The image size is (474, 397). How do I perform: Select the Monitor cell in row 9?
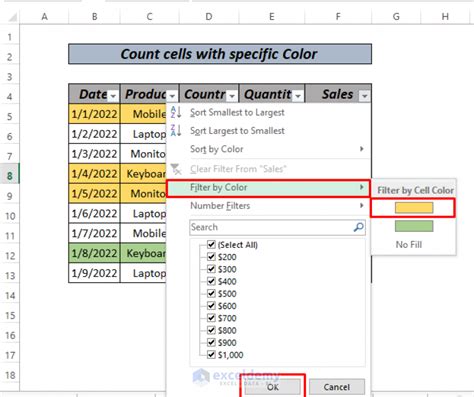[144, 193]
